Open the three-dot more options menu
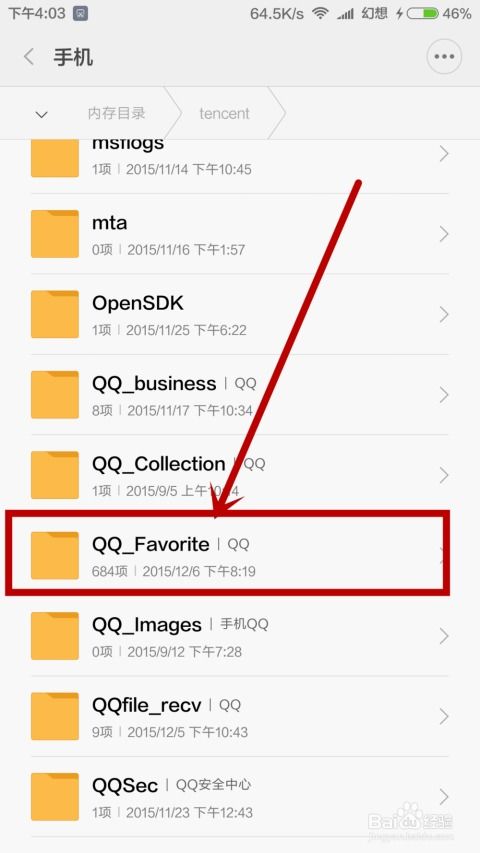The height and width of the screenshot is (853, 480). pyautogui.click(x=444, y=56)
